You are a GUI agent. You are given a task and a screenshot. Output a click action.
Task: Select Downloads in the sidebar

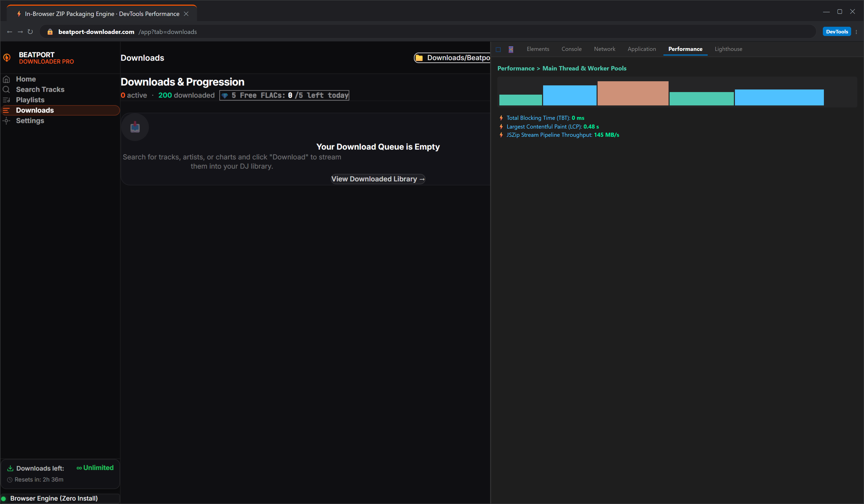60,110
